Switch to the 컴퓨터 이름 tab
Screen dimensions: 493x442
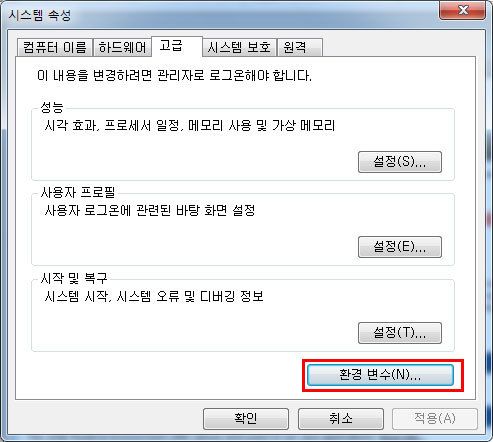(55, 47)
